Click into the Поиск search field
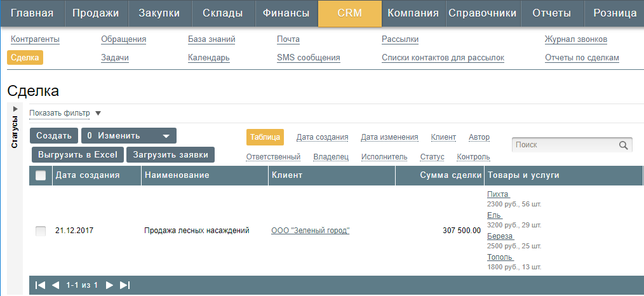The height and width of the screenshot is (296, 644). pyautogui.click(x=564, y=145)
